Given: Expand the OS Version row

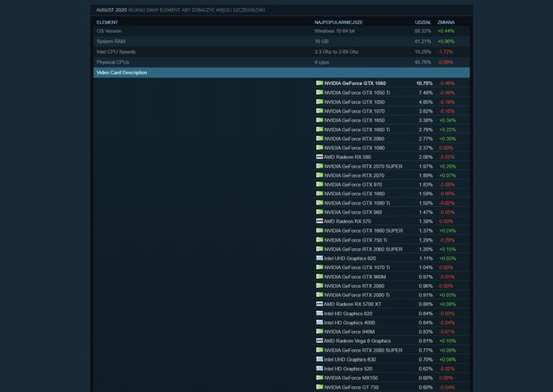Looking at the screenshot, I should pos(281,31).
